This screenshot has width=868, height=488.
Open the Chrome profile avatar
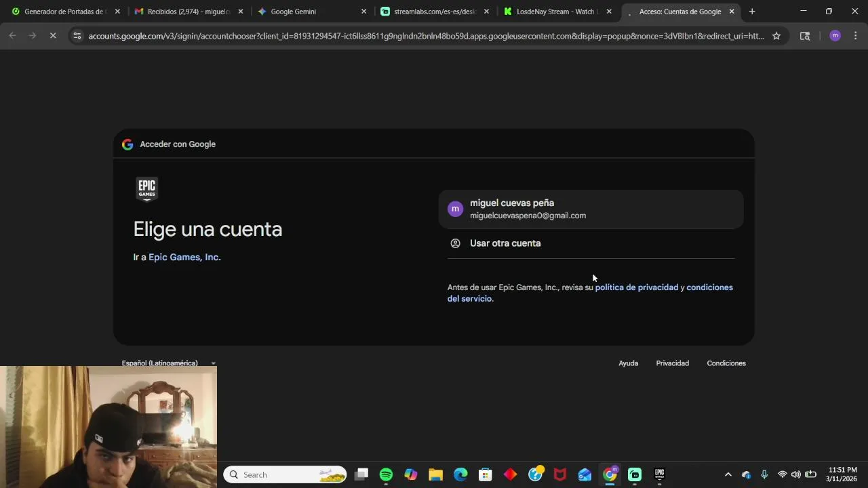[835, 36]
